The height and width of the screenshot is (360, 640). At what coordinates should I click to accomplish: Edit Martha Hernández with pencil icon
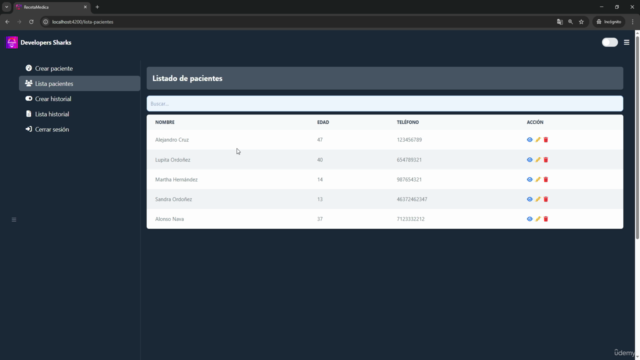(538, 179)
